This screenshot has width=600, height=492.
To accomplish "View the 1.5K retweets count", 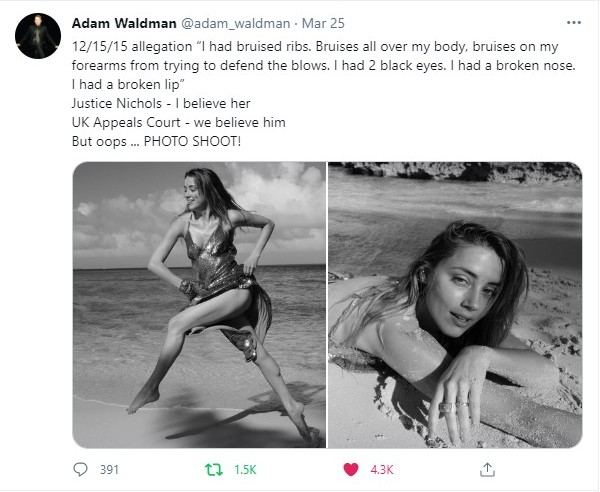I will coord(245,469).
